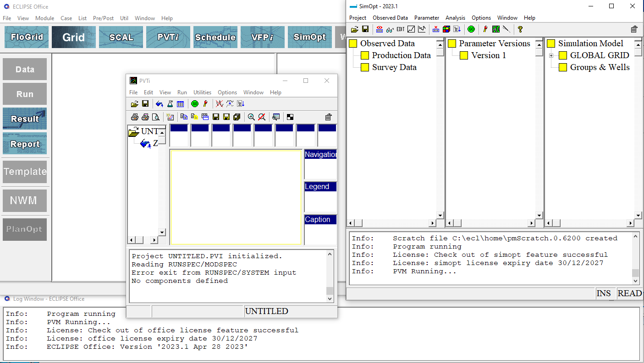Open the Result viewer button
This screenshot has width=644, height=363.
coord(25,119)
